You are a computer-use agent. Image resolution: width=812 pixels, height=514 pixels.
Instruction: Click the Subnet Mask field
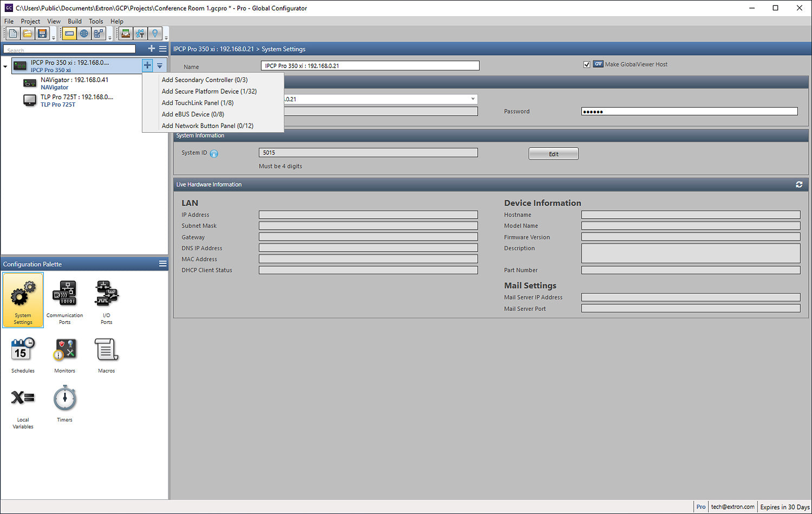[x=368, y=226]
